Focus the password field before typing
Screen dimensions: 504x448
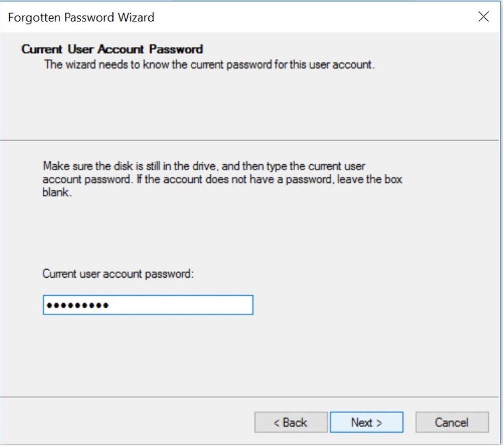[147, 305]
